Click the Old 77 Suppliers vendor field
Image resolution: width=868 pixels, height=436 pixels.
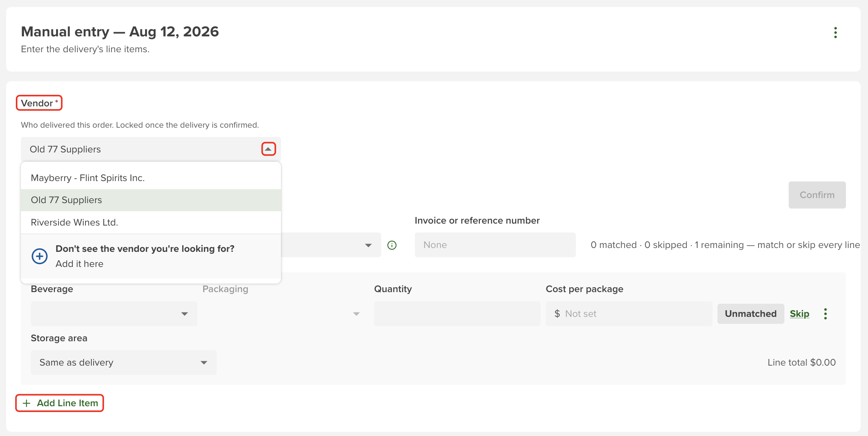[151, 149]
